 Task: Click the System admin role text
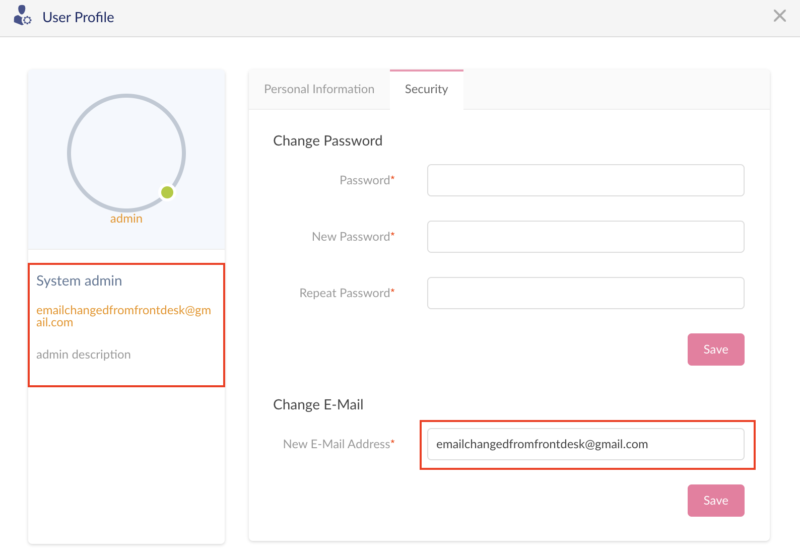pos(79,281)
